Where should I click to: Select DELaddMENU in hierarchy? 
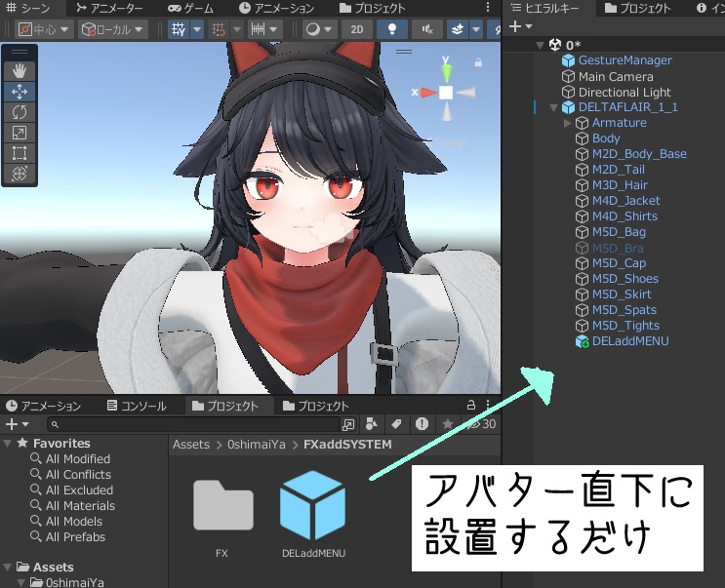click(x=630, y=341)
